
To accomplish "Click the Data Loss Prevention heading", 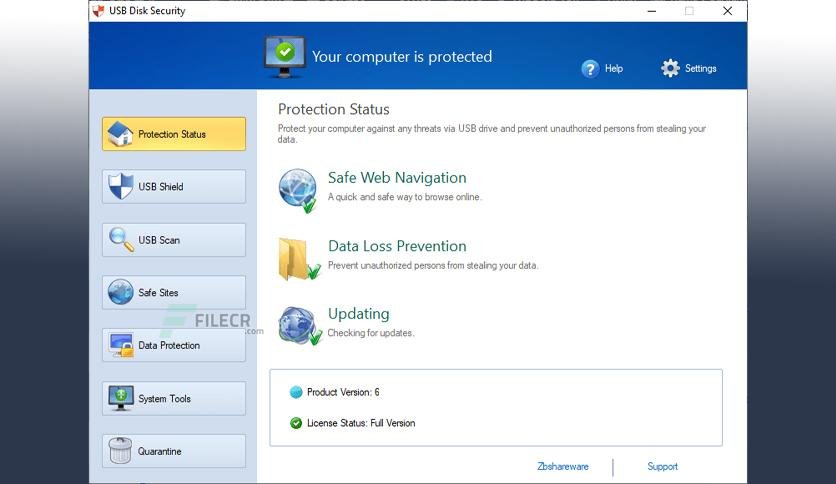I will (x=397, y=246).
